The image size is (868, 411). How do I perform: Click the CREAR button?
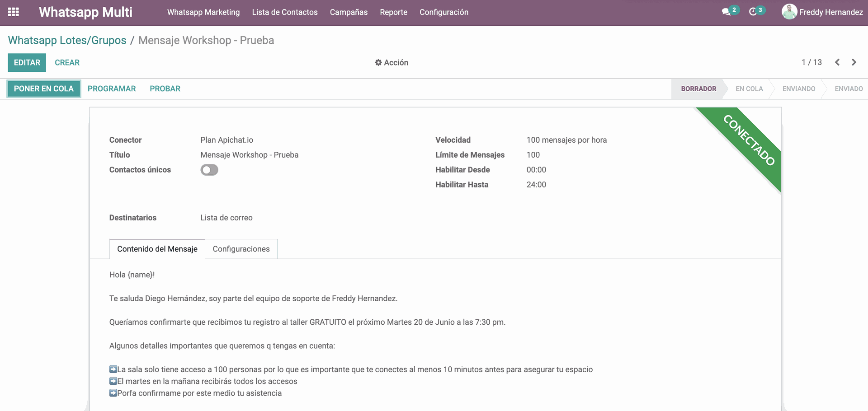click(x=67, y=62)
